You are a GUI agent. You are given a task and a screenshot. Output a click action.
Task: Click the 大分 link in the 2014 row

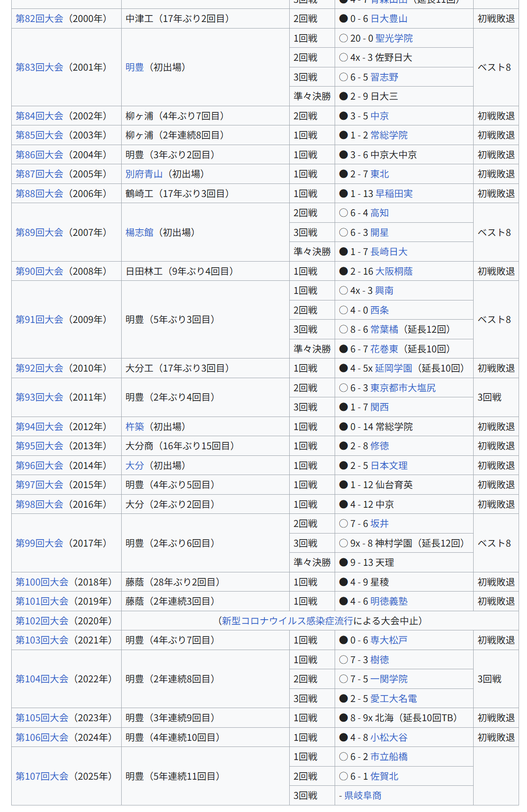pos(135,466)
